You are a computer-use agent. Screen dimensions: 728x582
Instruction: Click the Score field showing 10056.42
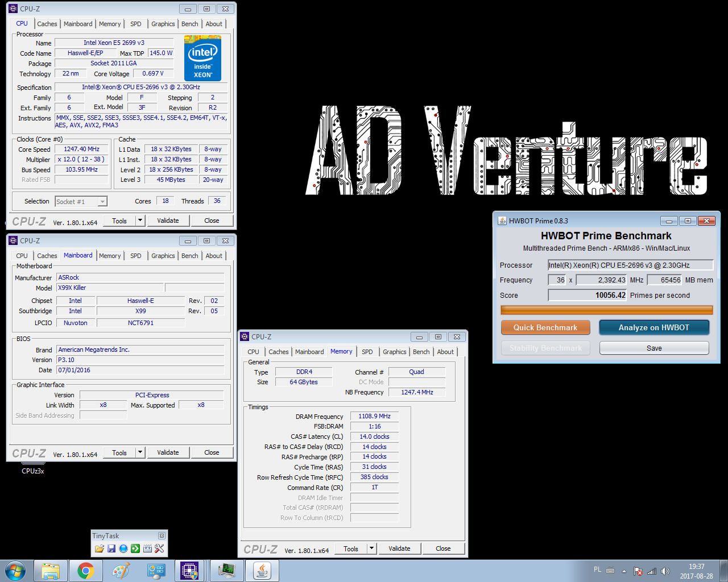click(x=588, y=295)
